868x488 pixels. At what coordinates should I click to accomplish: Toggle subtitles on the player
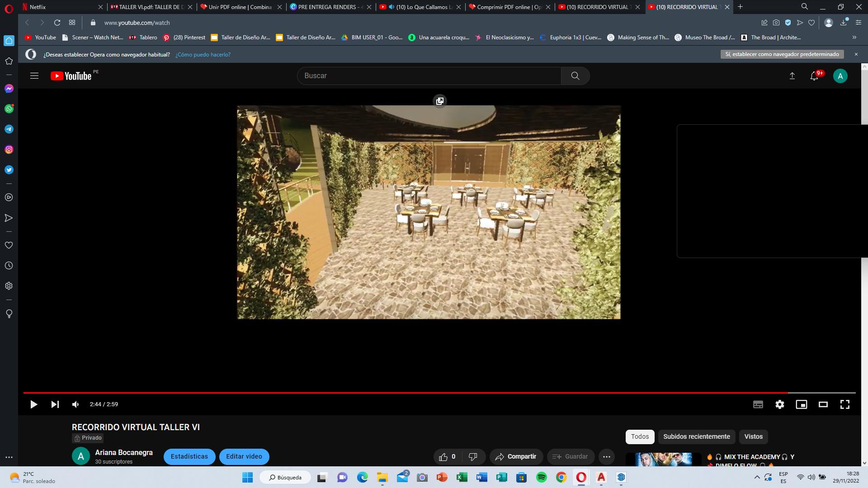[758, 404]
